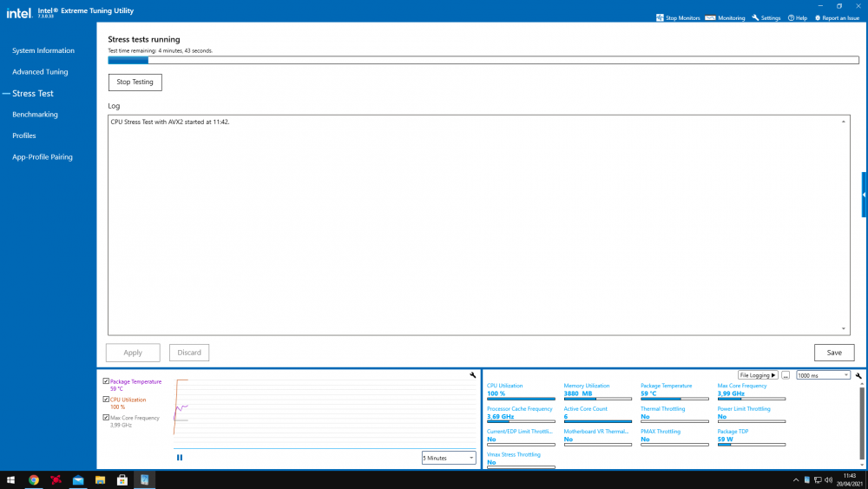This screenshot has height=489, width=868.
Task: Expand the 5 Minutes time range dropdown
Action: 449,458
